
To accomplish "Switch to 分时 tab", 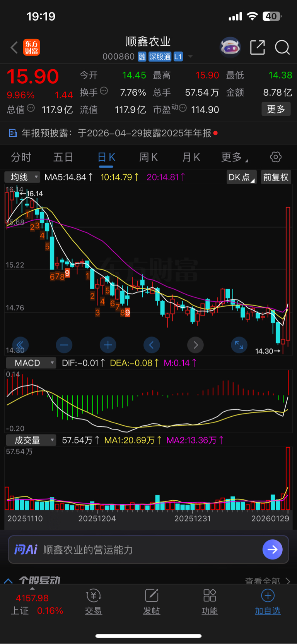I will [21, 157].
